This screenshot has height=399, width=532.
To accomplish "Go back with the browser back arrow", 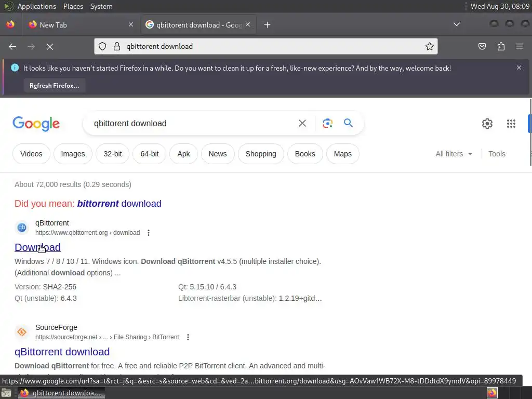I will tap(12, 46).
